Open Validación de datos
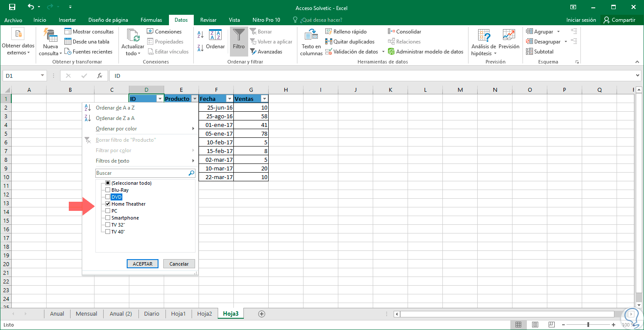The height and width of the screenshot is (330, 644). tap(352, 52)
